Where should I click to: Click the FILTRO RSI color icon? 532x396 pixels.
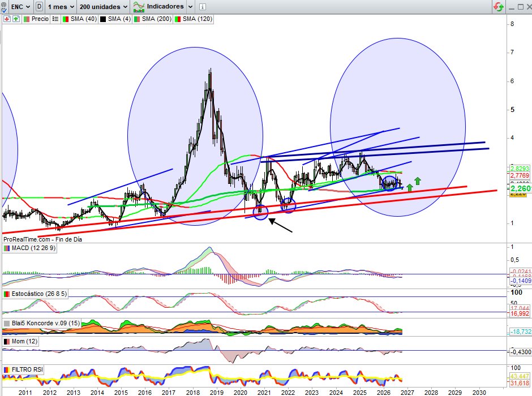[6, 369]
